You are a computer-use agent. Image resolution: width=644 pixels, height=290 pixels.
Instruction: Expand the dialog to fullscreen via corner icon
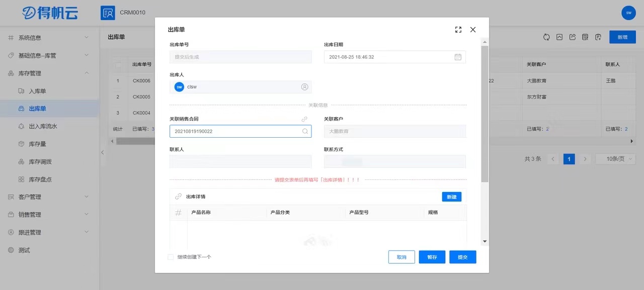(458, 30)
